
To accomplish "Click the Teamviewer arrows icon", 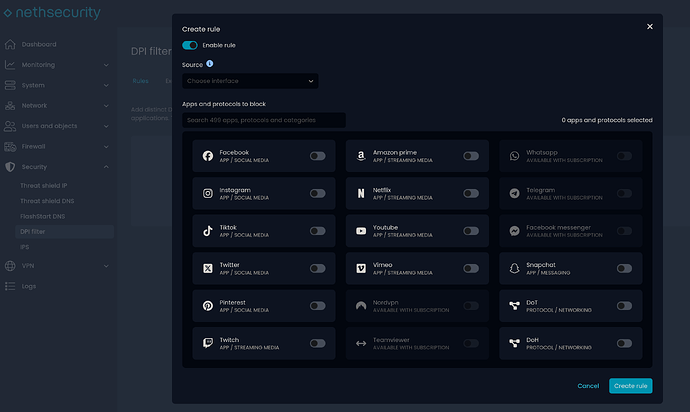I will pos(361,343).
